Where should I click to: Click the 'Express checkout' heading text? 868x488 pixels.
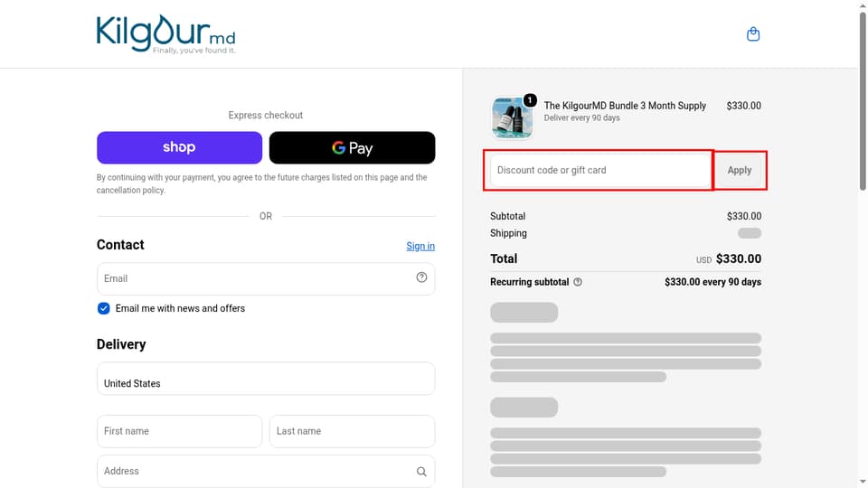click(x=266, y=115)
